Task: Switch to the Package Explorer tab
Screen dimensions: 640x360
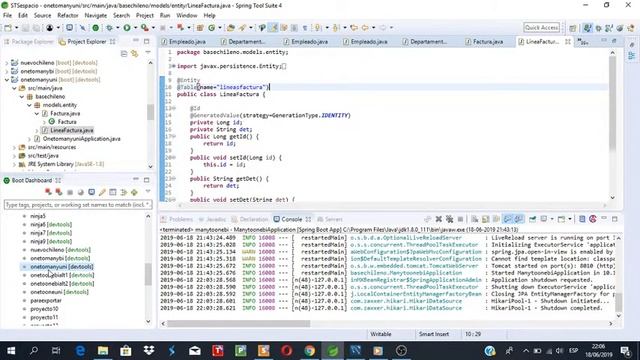Action: point(29,42)
